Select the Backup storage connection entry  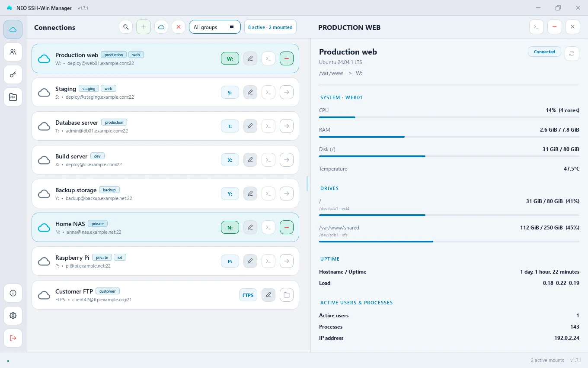click(x=165, y=194)
